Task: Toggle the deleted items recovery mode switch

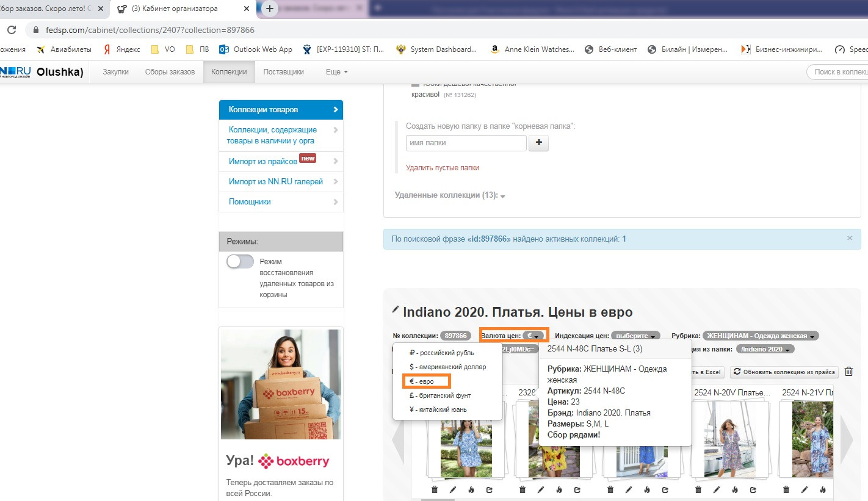Action: click(240, 262)
